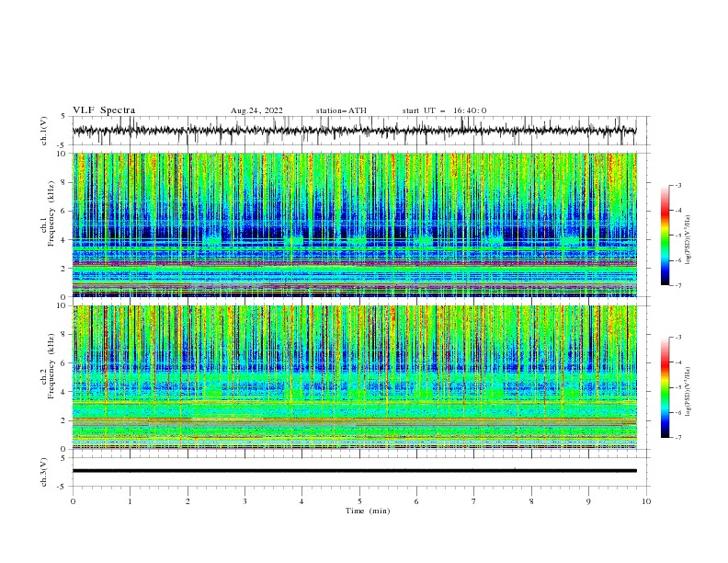Click the 'ch.3(V)' axis label
728x563 pixels.
point(44,473)
